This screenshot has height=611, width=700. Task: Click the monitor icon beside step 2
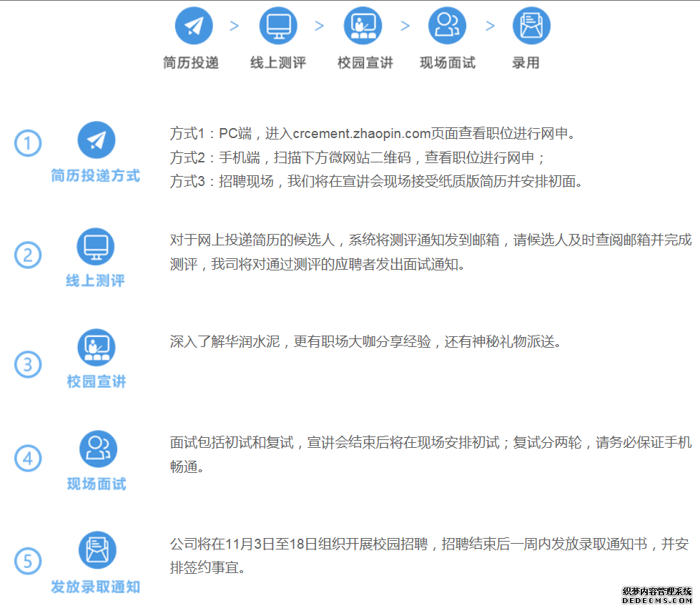point(96,247)
